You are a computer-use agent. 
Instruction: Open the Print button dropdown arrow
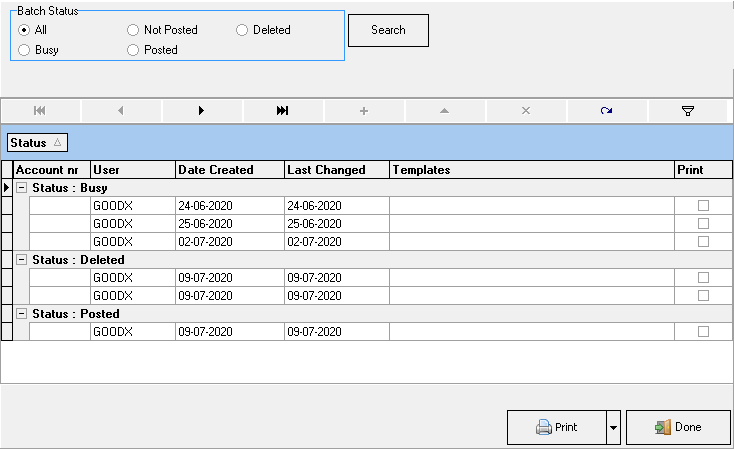[x=613, y=427]
